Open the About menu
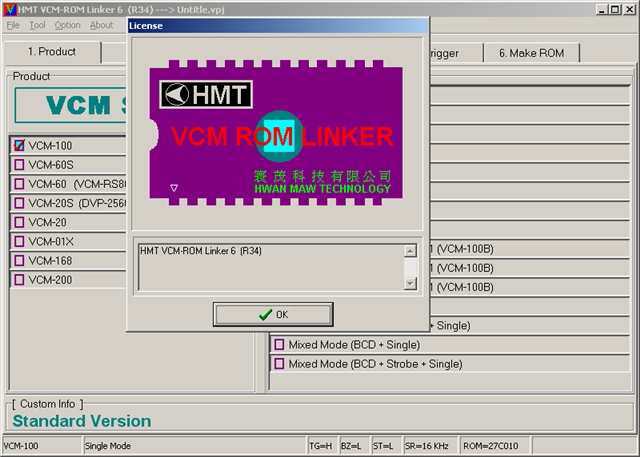640x457 pixels. tap(101, 25)
